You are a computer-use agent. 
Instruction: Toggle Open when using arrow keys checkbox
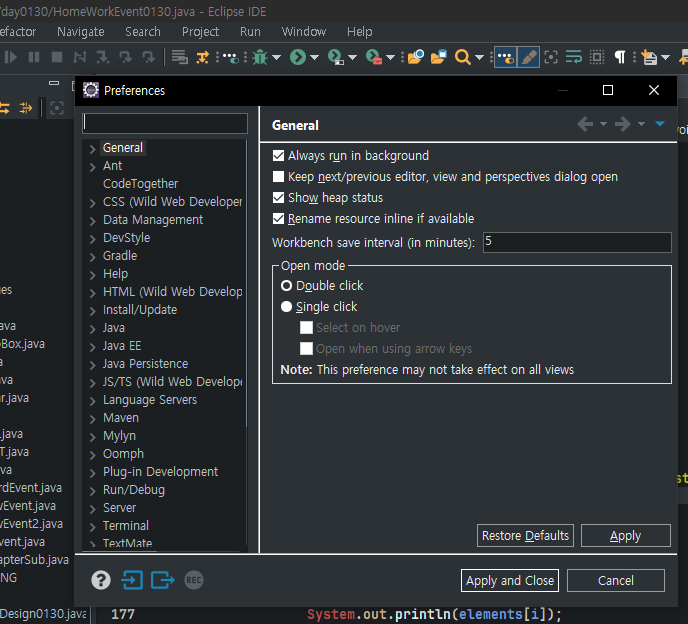(x=306, y=349)
